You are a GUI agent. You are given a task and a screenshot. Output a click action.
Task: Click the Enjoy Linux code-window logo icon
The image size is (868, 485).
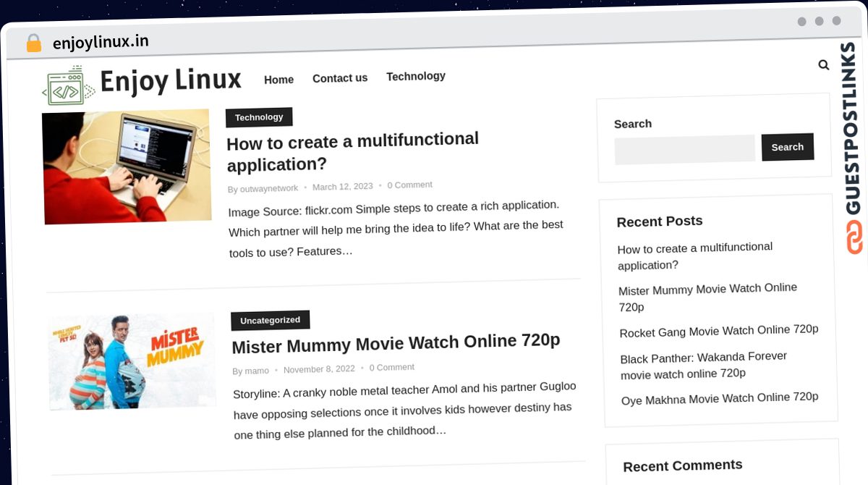[68, 85]
